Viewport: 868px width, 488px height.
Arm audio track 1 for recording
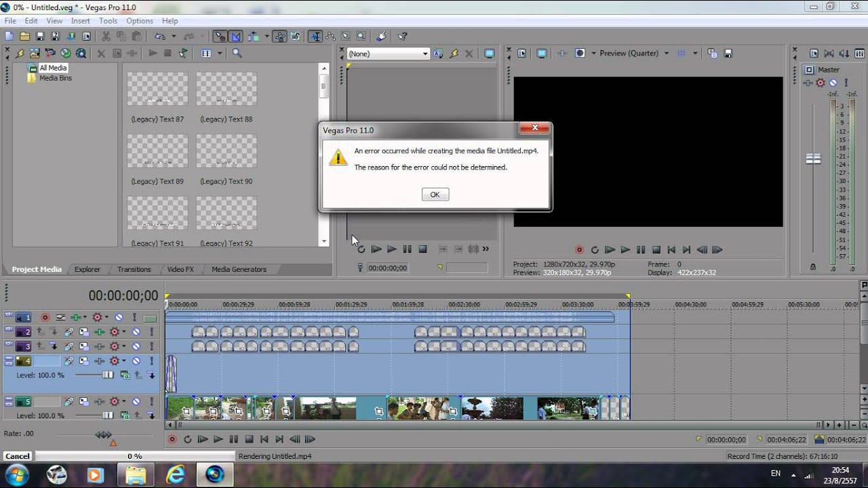pyautogui.click(x=45, y=317)
